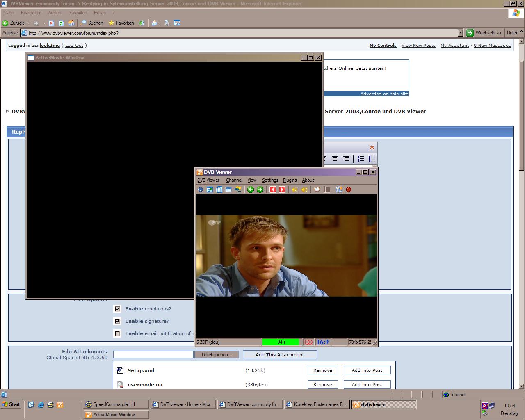Viewport: 525px width, 420px height.
Task: Click the copy-pages icon in DVB Viewer toolbar
Action: tap(219, 189)
